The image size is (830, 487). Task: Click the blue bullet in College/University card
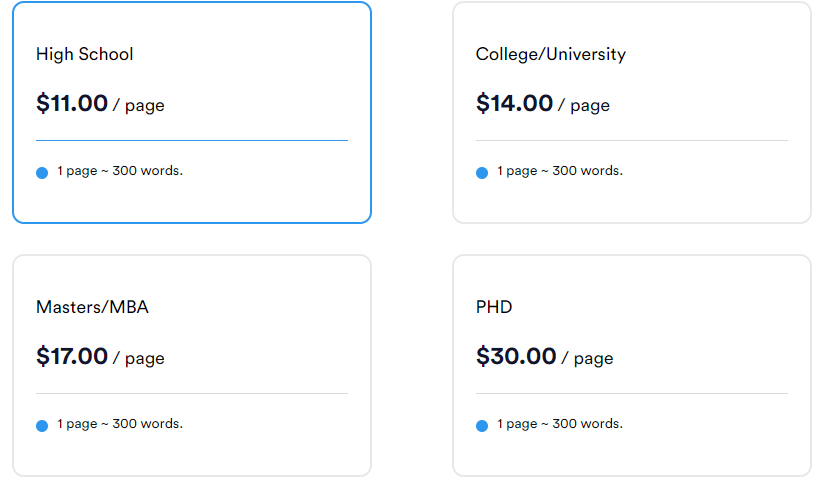[x=482, y=173]
